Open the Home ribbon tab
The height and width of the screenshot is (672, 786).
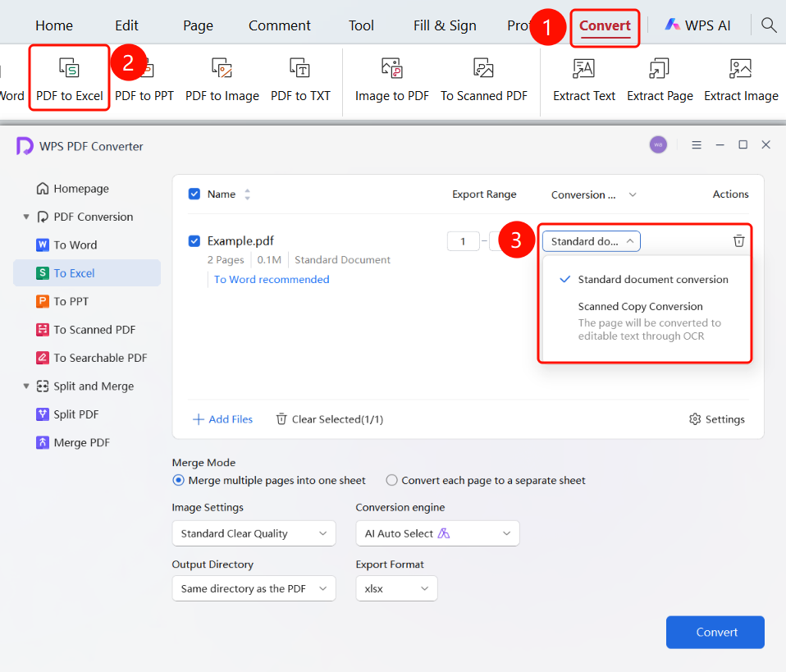click(x=54, y=25)
